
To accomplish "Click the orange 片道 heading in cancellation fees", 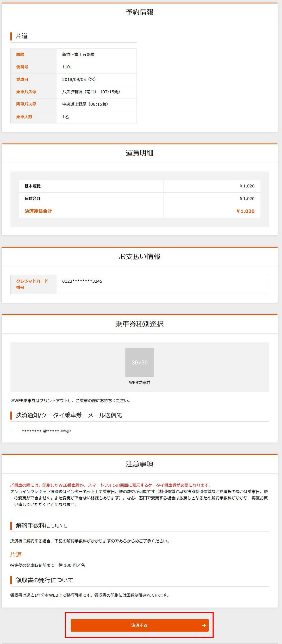I will 16,554.
